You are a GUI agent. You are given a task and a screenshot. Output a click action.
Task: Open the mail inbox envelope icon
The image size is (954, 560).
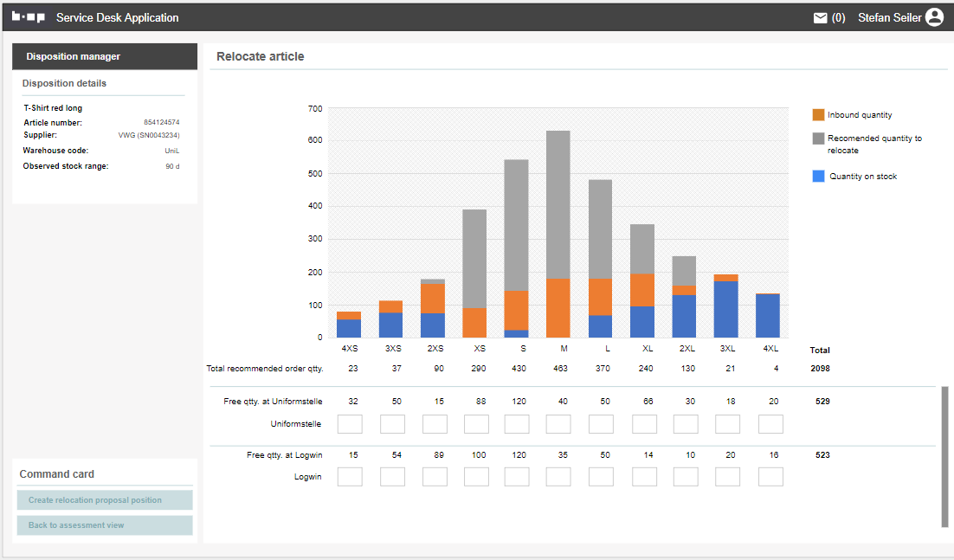click(821, 18)
